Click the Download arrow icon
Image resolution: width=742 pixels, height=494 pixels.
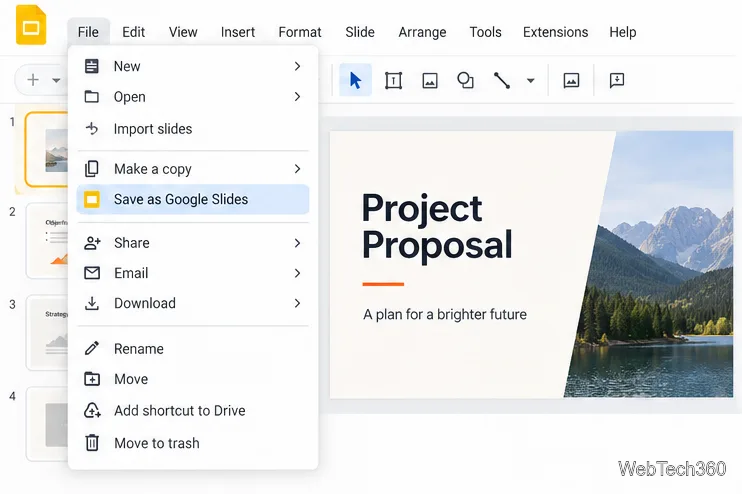(92, 303)
